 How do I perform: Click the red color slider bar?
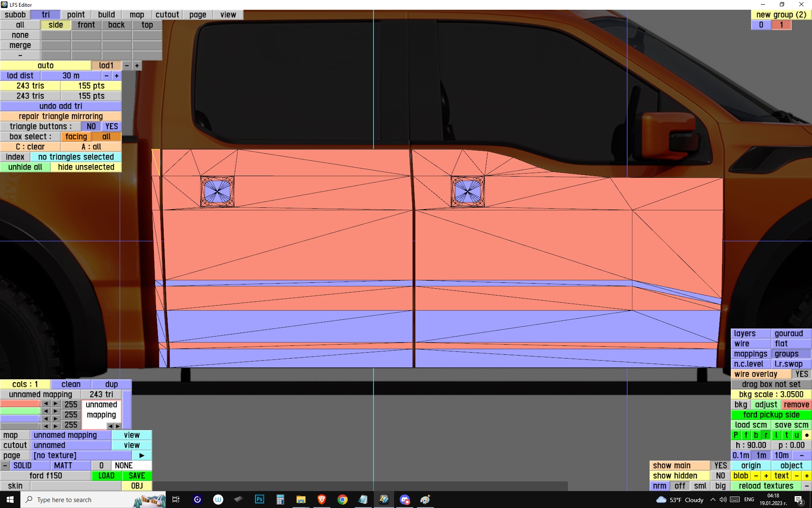click(20, 404)
